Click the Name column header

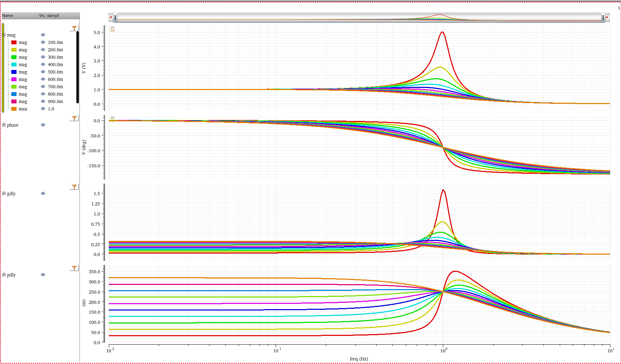(20, 16)
